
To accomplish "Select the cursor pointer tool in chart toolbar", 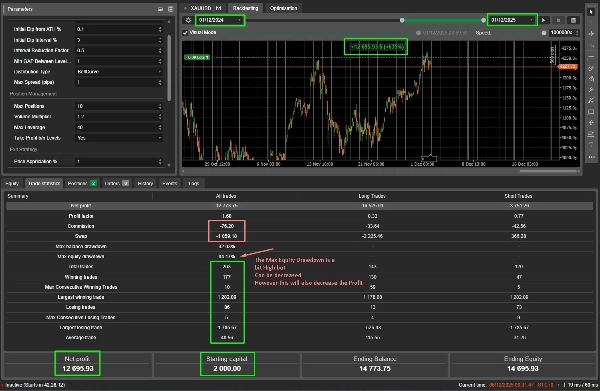I will [x=591, y=12].
